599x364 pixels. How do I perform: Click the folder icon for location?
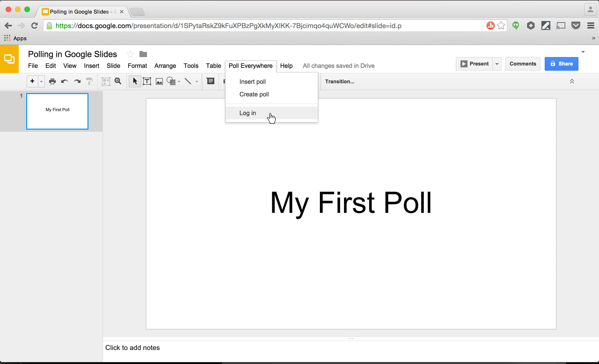[143, 54]
